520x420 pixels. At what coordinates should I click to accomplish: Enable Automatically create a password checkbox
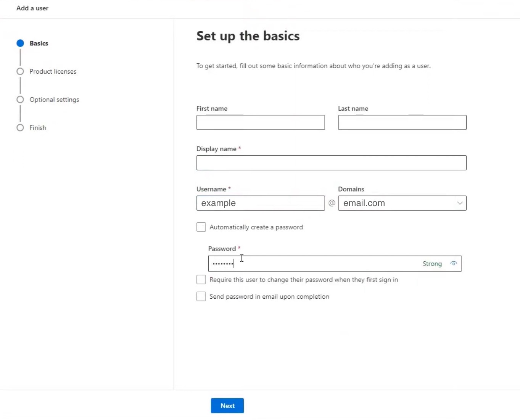[201, 227]
